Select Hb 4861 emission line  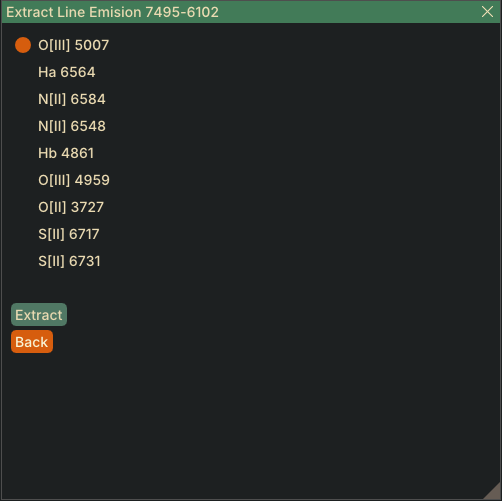66,153
